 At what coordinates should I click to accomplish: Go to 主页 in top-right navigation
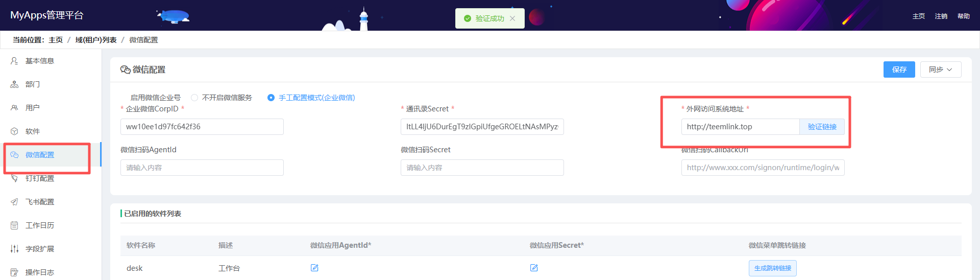[x=918, y=16]
